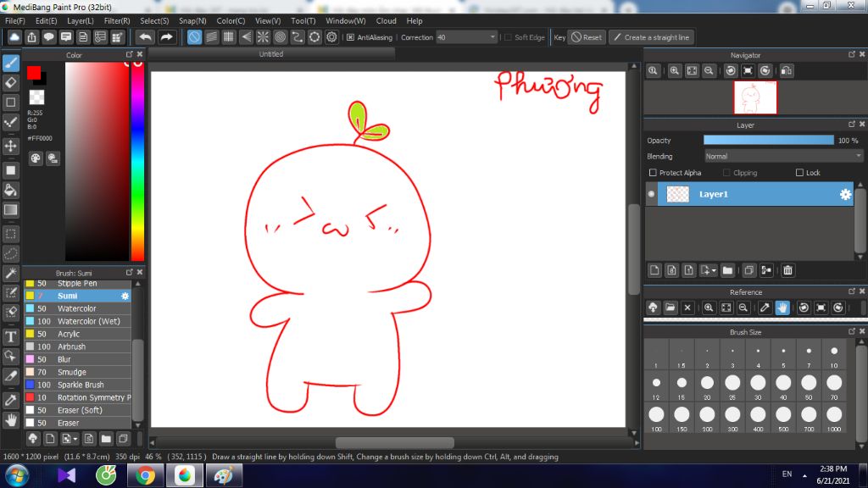This screenshot has height=488, width=868.
Task: Select the Gradient tool
Action: 11,210
